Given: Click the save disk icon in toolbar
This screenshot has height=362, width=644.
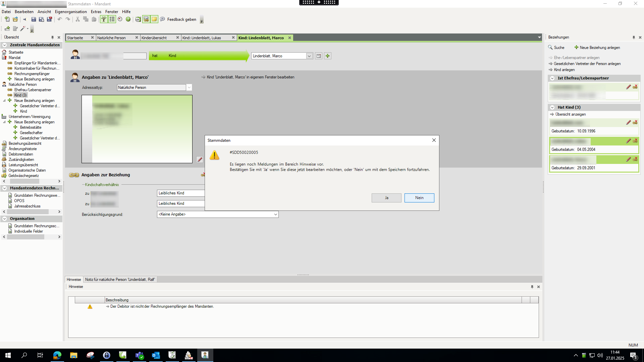Looking at the screenshot, I should [x=34, y=19].
